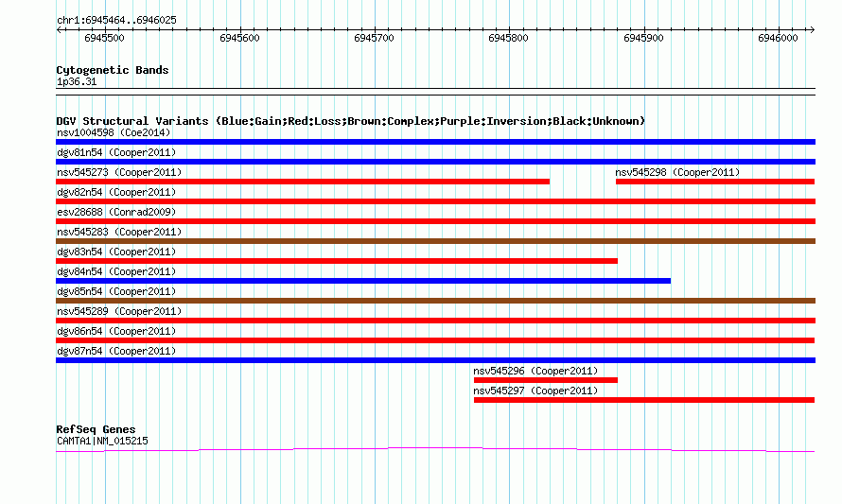Click the esv28688 (Conrad2009) red bar

pyautogui.click(x=435, y=221)
